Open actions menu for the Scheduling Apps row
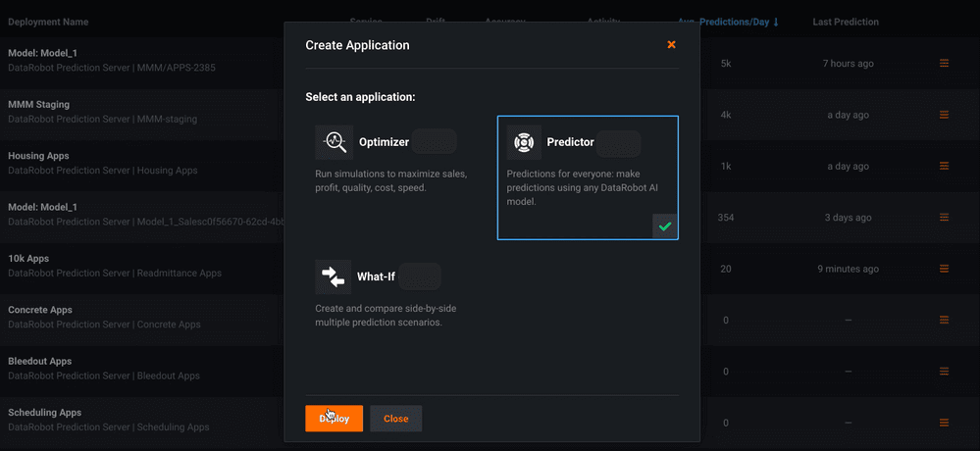980x451 pixels. click(x=945, y=423)
